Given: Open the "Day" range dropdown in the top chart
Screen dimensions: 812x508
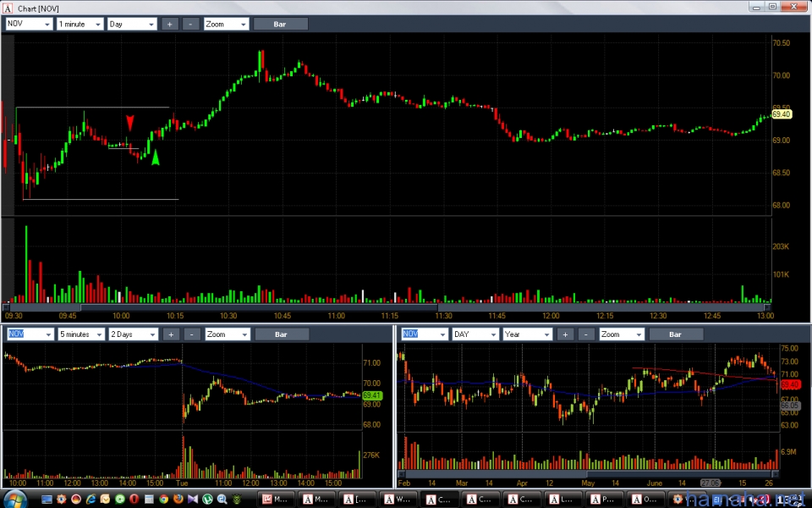Looking at the screenshot, I should coord(132,25).
